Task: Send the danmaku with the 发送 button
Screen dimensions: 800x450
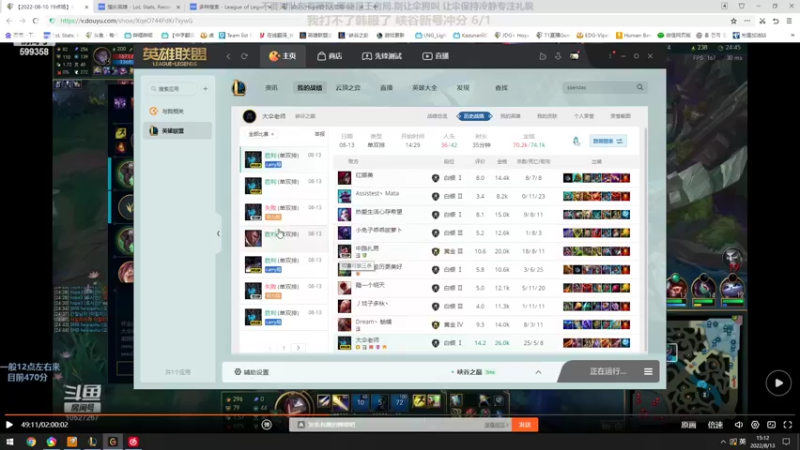Action: coord(525,424)
